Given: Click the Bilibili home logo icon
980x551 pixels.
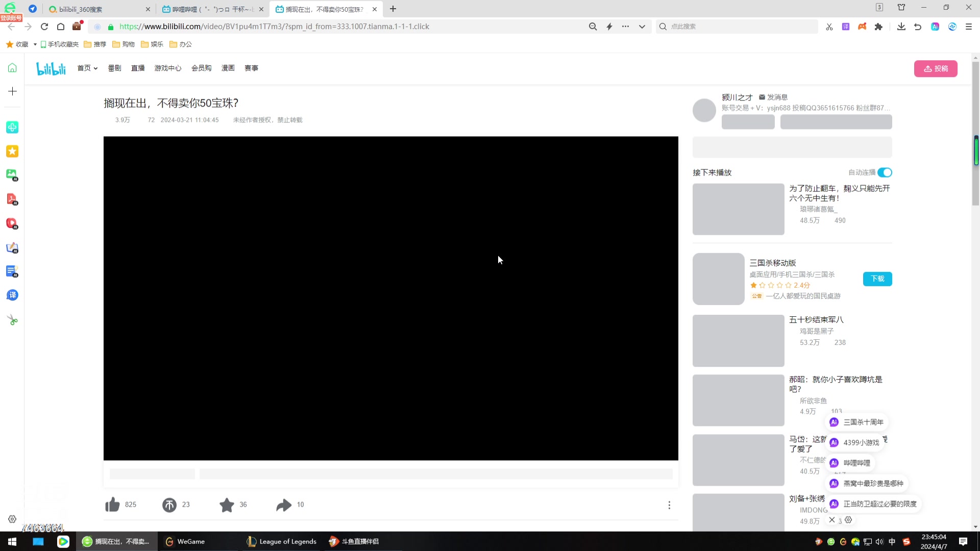Looking at the screenshot, I should click(51, 68).
